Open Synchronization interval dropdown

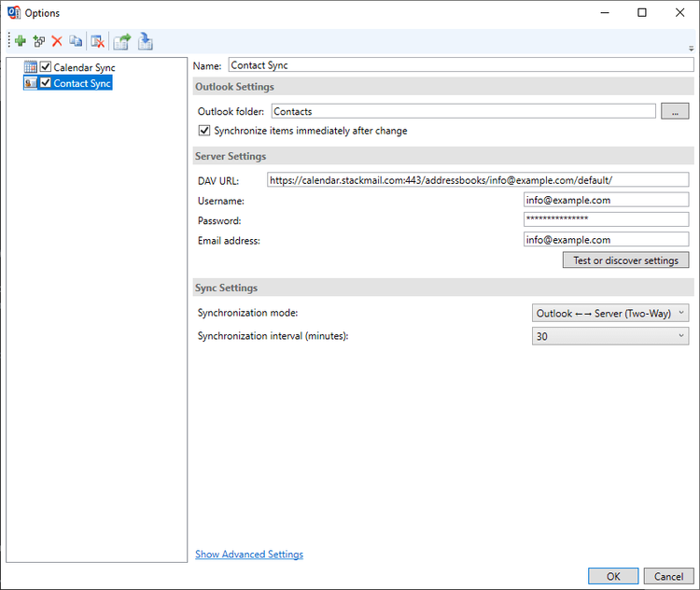pyautogui.click(x=610, y=336)
